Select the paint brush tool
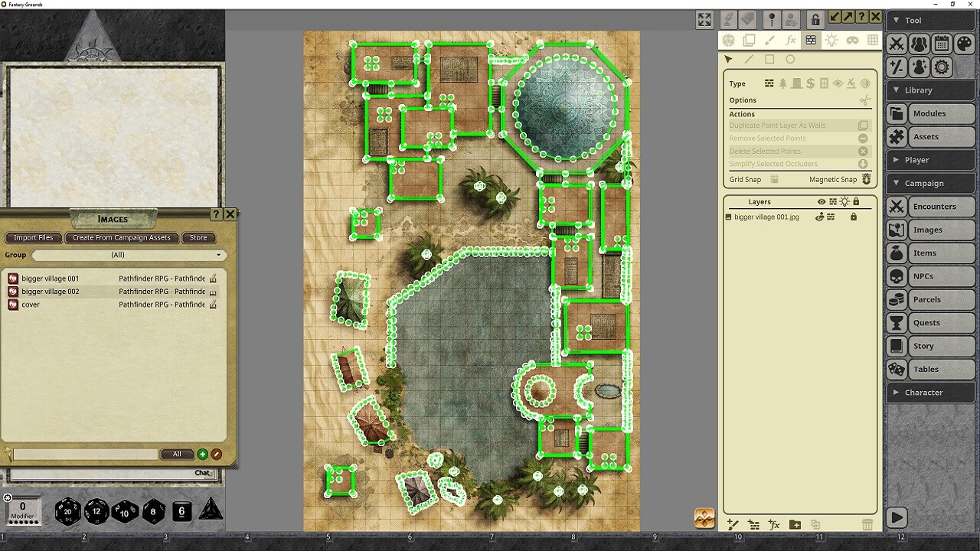 [770, 40]
